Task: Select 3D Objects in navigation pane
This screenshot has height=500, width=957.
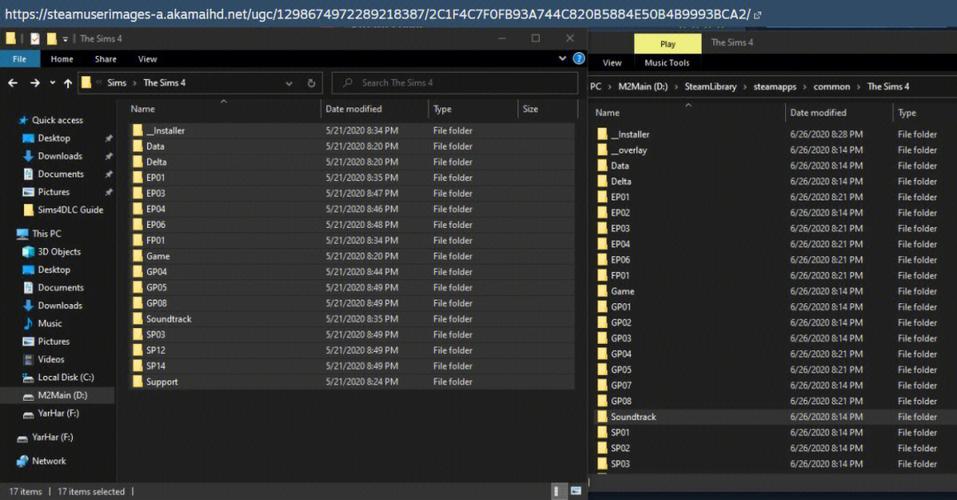Action: [x=59, y=252]
